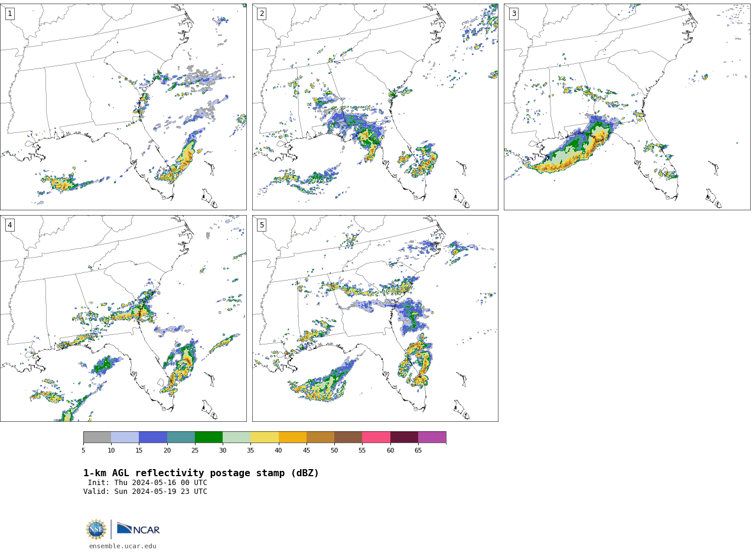Click the Init Thu 2024-05-16 00 UTC text
The height and width of the screenshot is (553, 756).
point(148,483)
